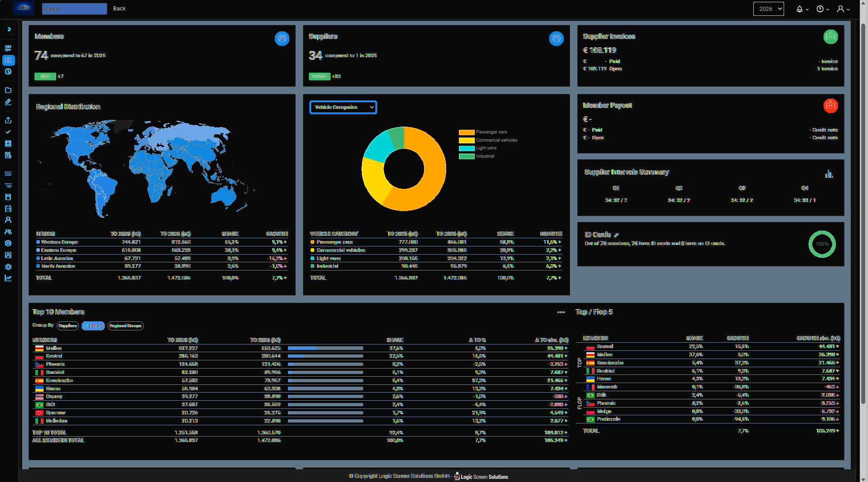
Task: Click the Latin America region row
Action: [x=161, y=258]
